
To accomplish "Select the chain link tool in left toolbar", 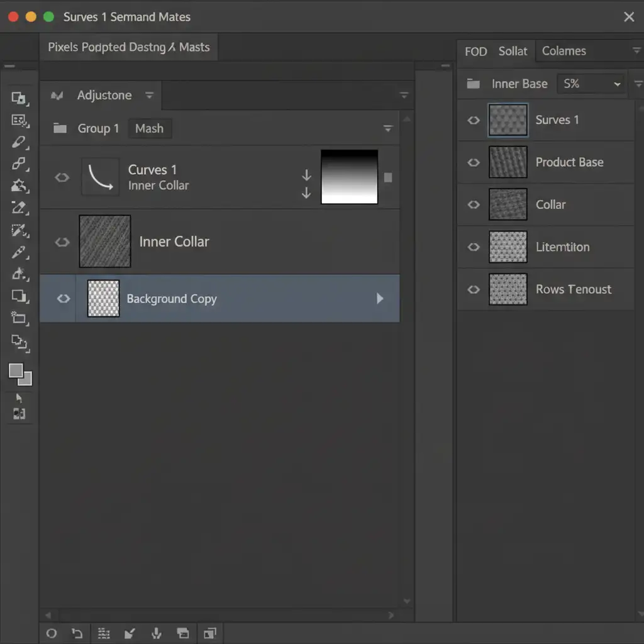I will pos(19,164).
